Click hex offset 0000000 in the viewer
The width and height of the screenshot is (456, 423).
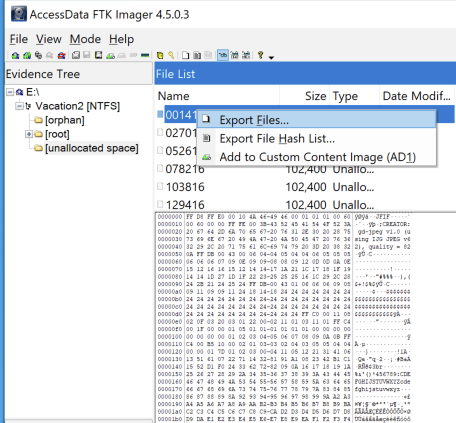(x=170, y=217)
